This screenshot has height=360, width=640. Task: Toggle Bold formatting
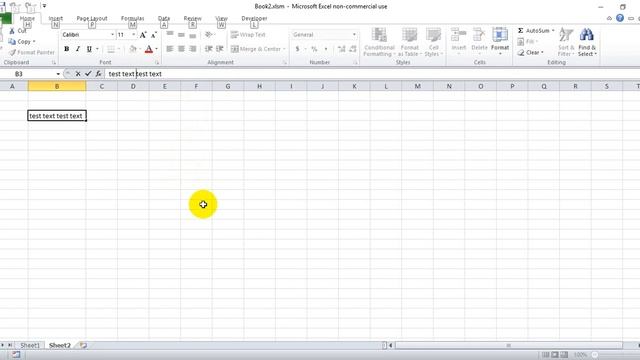pyautogui.click(x=67, y=49)
